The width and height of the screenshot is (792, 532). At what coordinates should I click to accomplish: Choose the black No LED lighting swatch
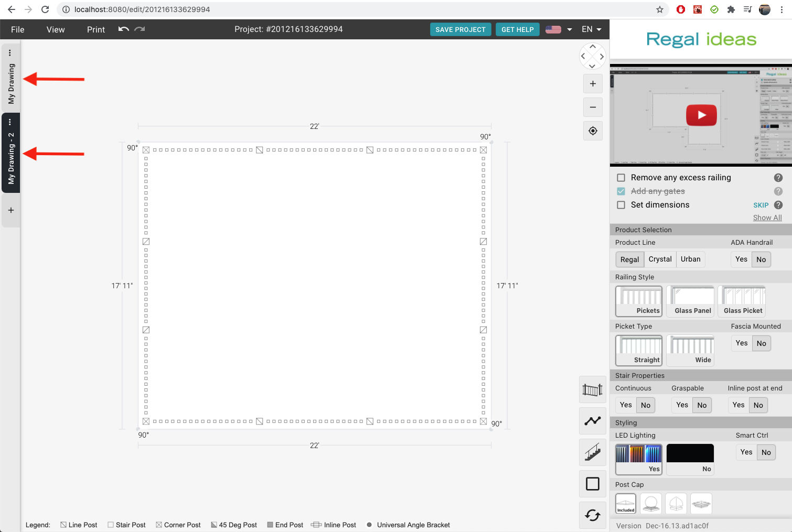tap(690, 460)
